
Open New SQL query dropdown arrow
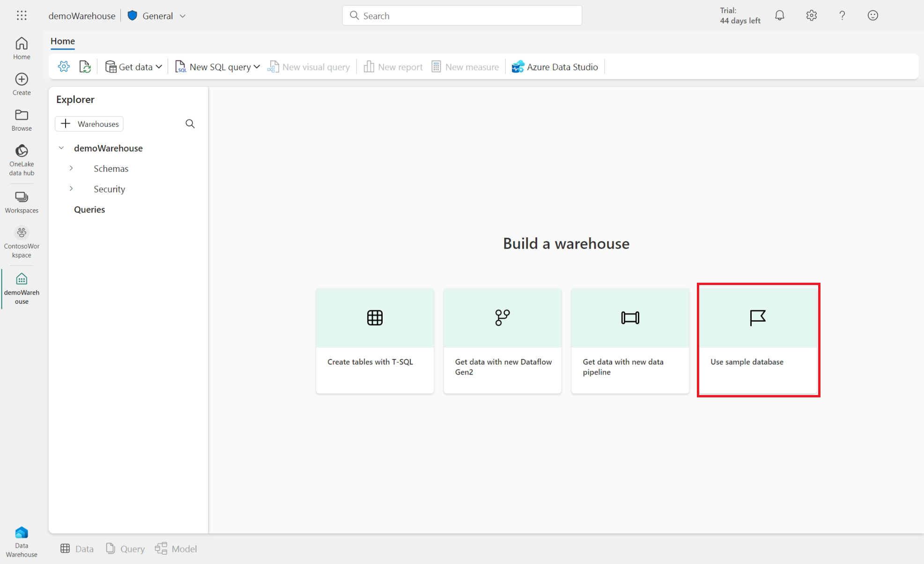tap(257, 67)
